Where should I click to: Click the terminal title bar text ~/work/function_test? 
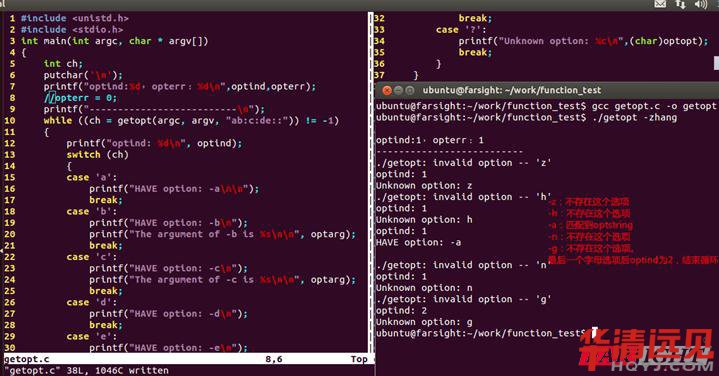pos(553,90)
